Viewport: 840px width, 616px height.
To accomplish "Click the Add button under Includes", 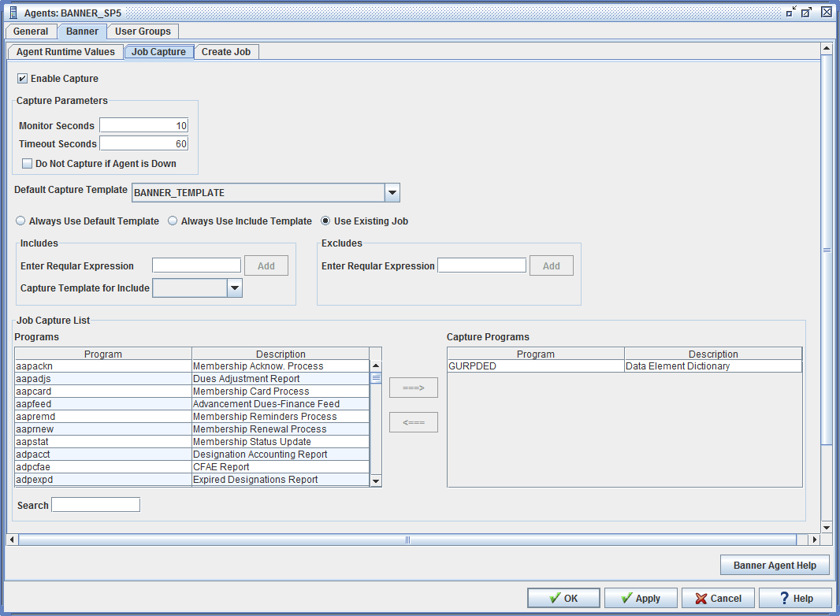I will (266, 265).
